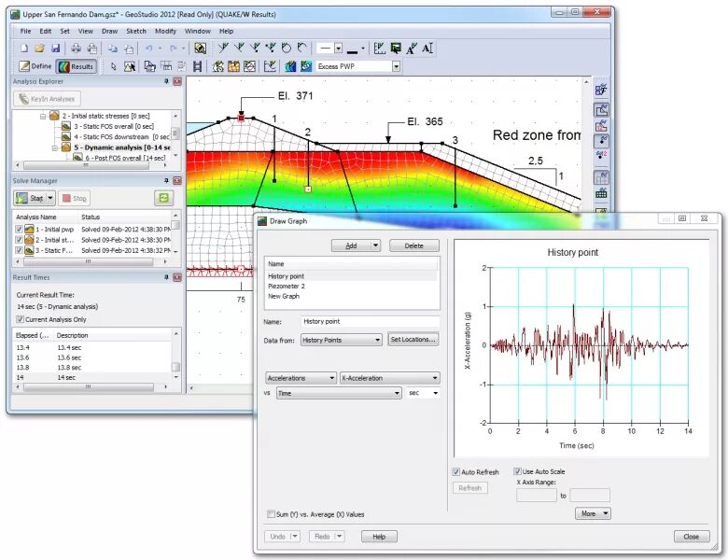Click the Open folder icon

(40, 49)
